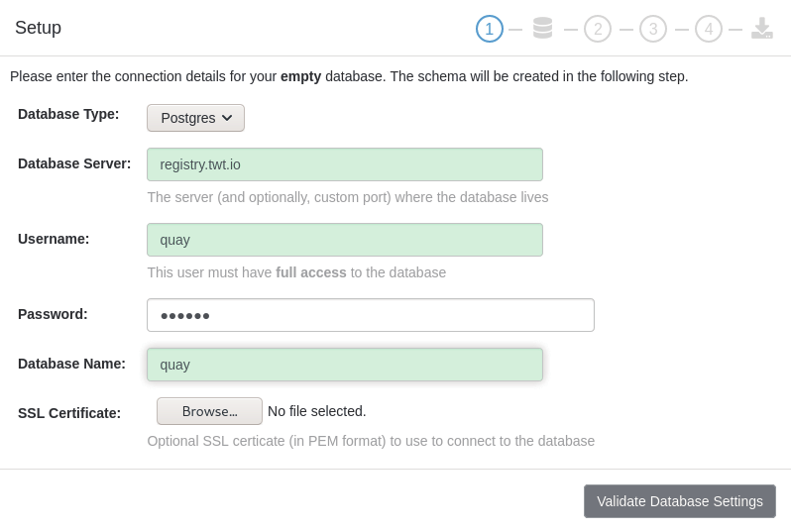Screen dimensions: 791x532
Task: Click the Password label
Action: [53, 314]
